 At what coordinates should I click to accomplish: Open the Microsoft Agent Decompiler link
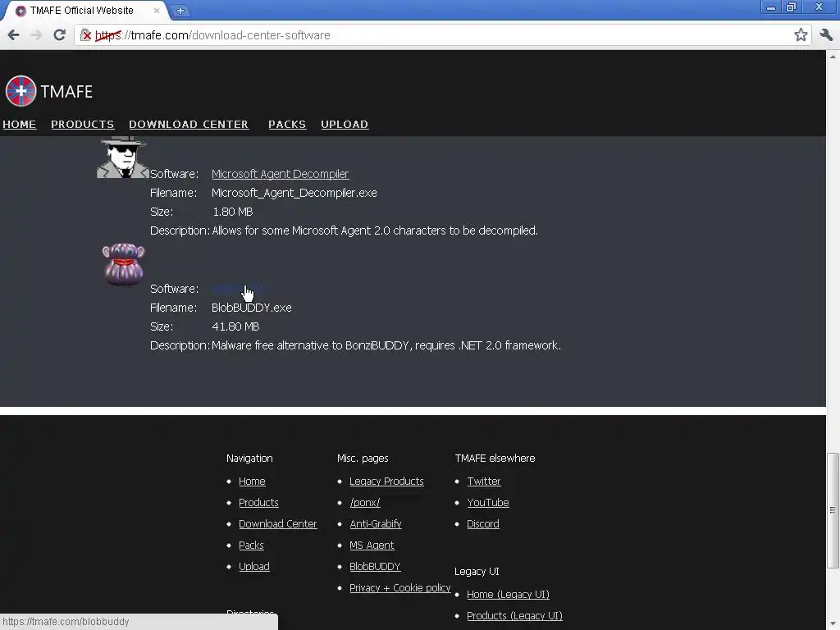tap(281, 174)
